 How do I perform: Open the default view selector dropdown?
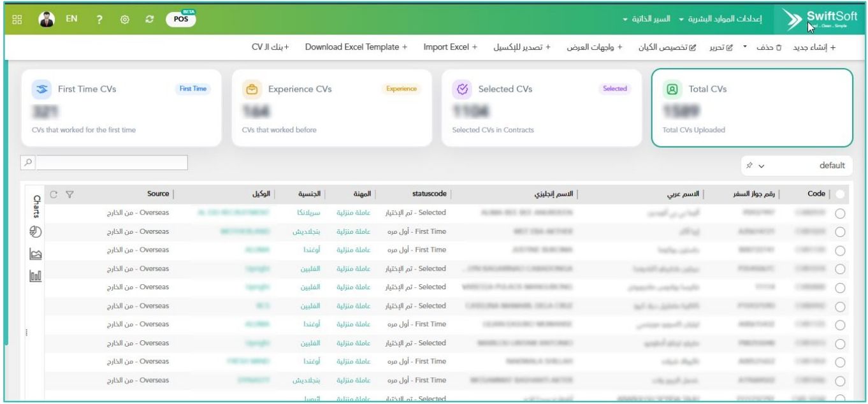click(797, 165)
